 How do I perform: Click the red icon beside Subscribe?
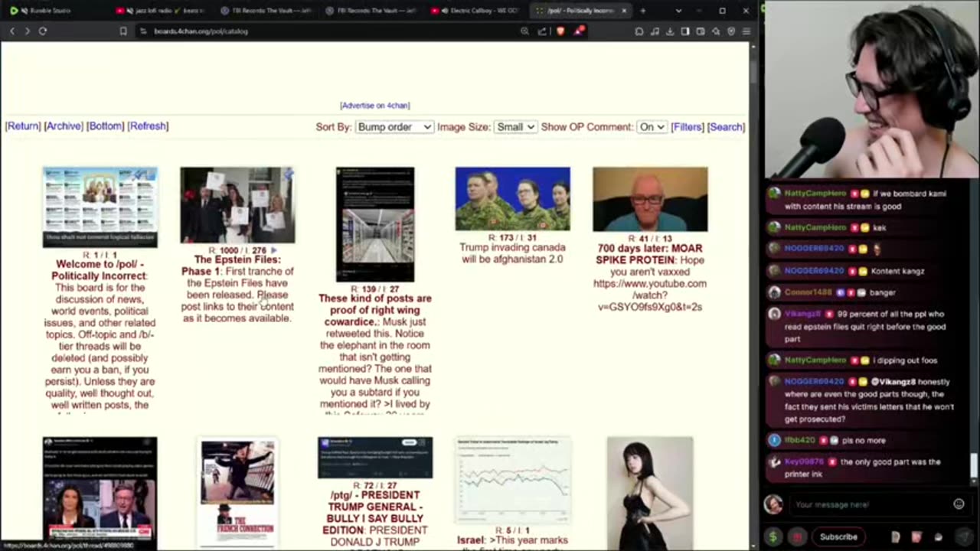pos(796,536)
